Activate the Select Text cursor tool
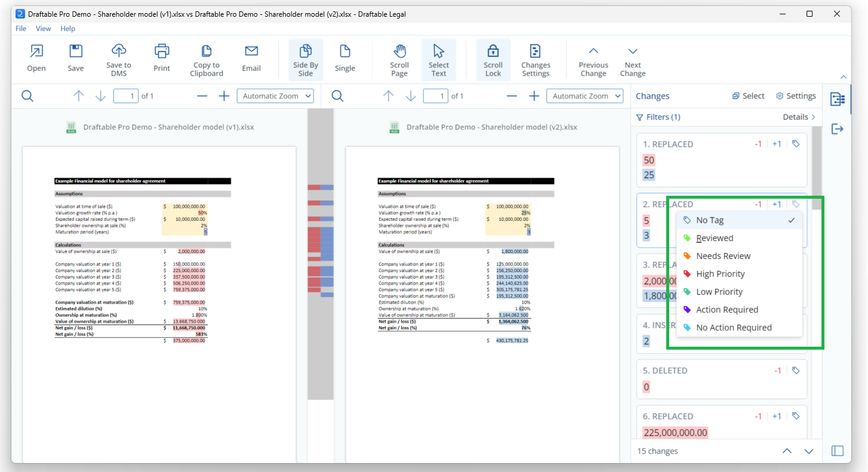 click(x=439, y=60)
